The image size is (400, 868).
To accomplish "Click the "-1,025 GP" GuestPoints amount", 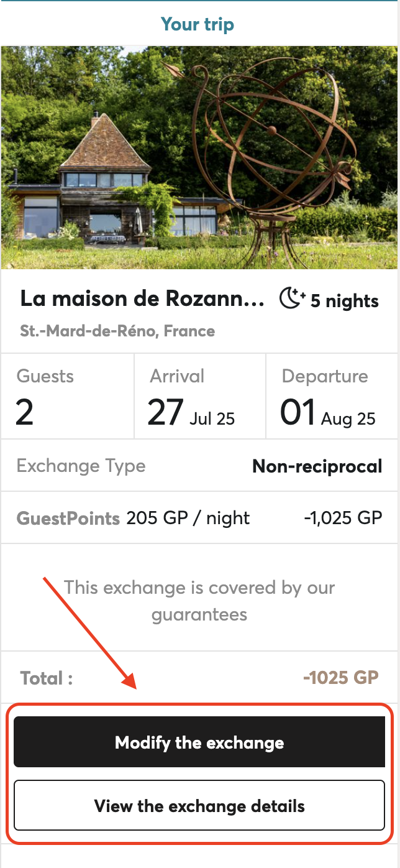I will pyautogui.click(x=343, y=518).
